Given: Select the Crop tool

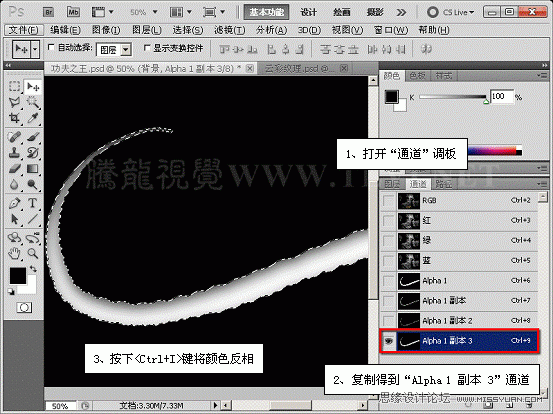Looking at the screenshot, I should [14, 118].
